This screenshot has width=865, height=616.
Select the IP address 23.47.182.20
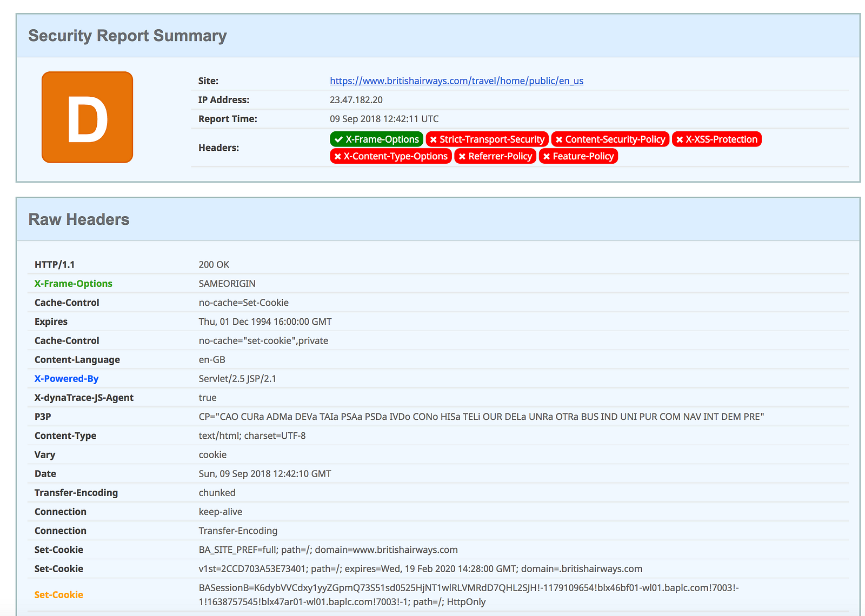(356, 100)
